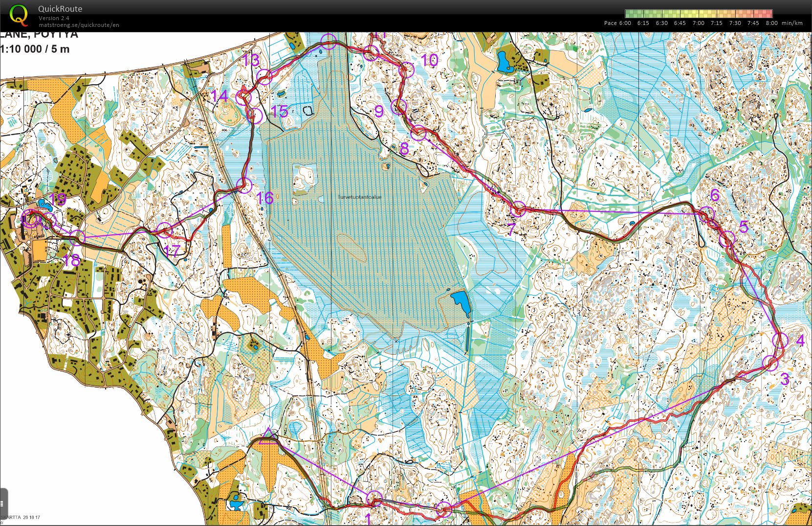Click the QuickRoute Q logo
Screen dimensions: 812x526
pos(19,15)
